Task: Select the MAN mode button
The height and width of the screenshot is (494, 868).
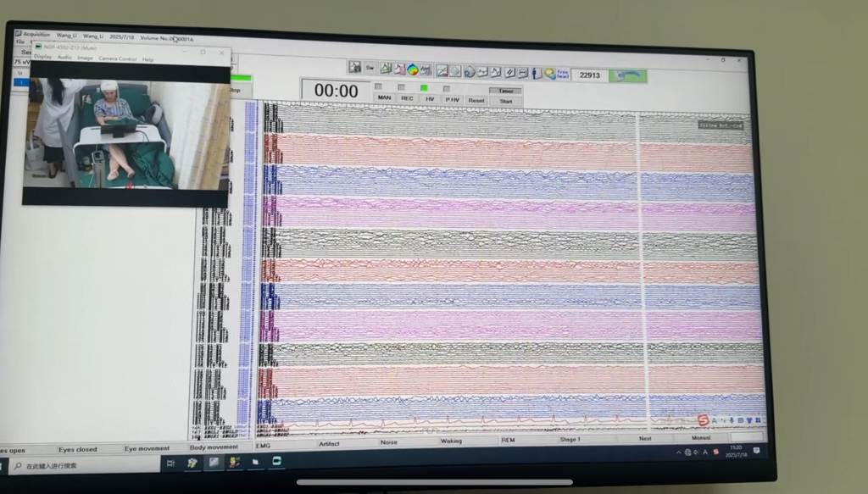Action: 384,98
